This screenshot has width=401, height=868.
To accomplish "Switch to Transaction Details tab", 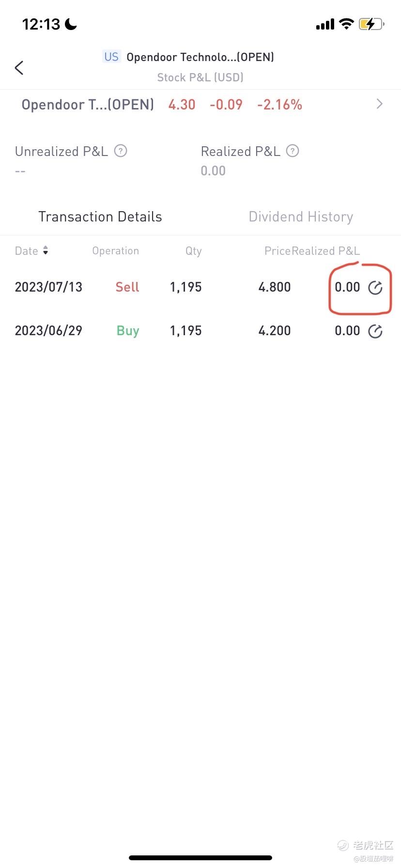I will [x=100, y=217].
